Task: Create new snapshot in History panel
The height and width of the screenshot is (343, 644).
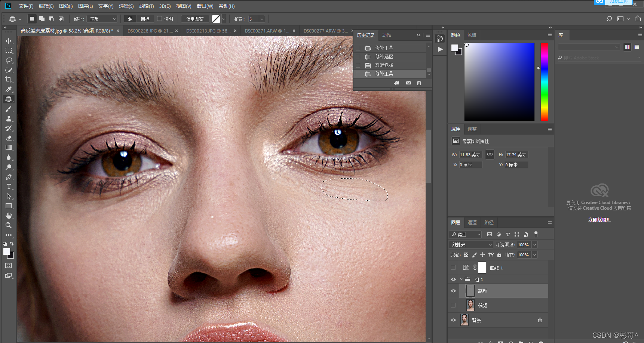Action: tap(408, 83)
